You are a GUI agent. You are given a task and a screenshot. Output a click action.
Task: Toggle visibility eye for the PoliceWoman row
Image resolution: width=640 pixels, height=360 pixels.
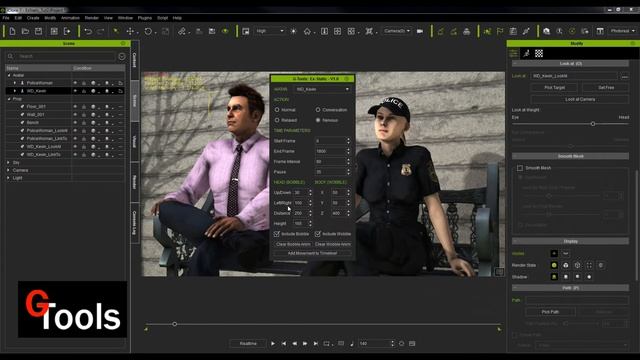[x=75, y=83]
